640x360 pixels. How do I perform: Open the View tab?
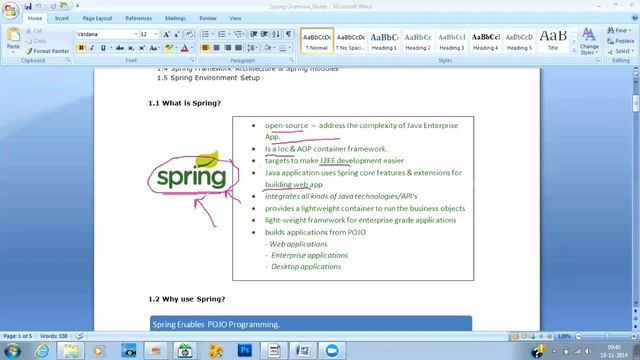(x=235, y=18)
